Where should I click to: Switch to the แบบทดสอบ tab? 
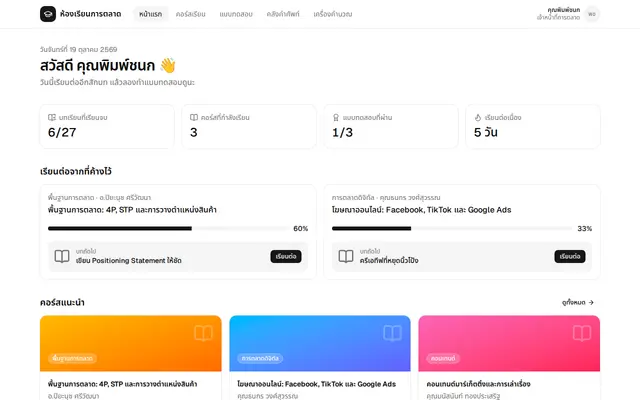[x=236, y=14]
